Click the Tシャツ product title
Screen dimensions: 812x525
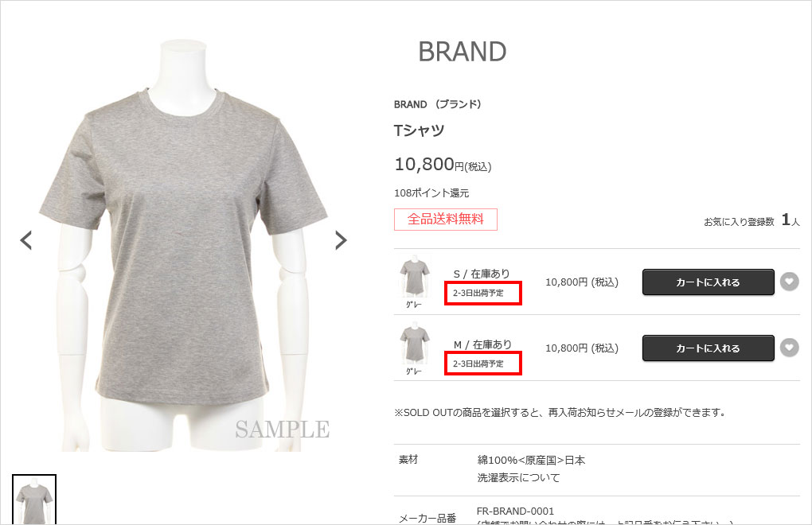coord(419,130)
